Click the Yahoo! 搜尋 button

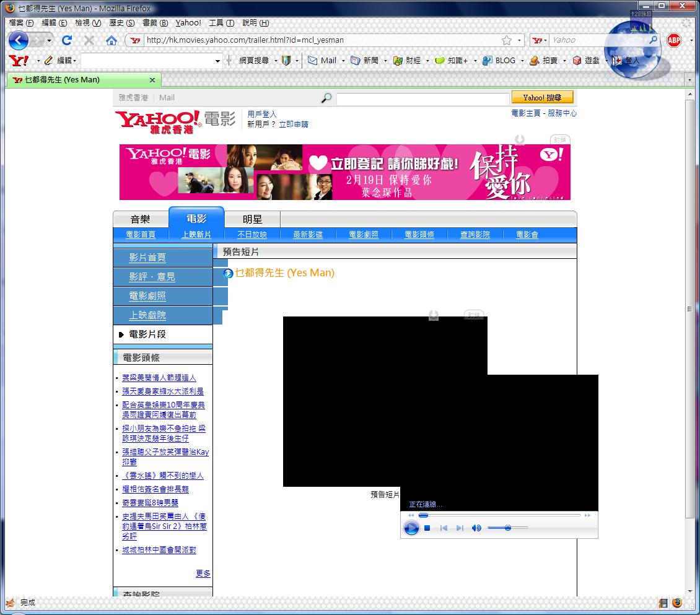(x=542, y=98)
